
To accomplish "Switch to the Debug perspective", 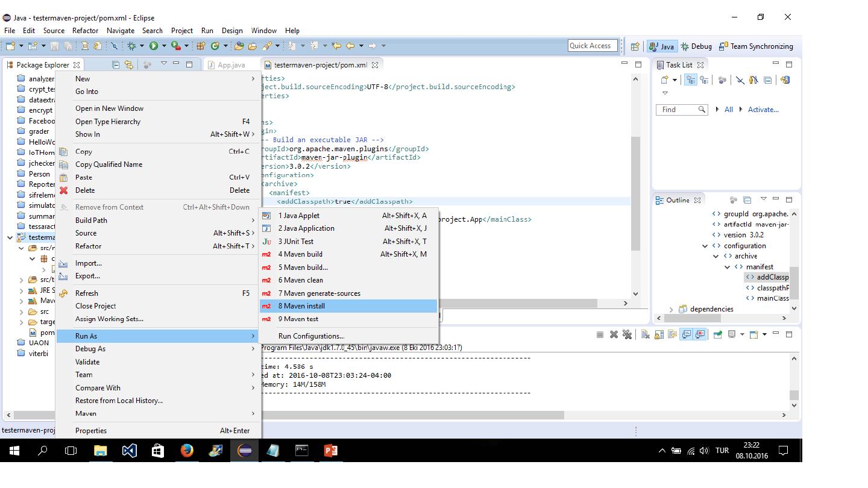I will tap(696, 46).
